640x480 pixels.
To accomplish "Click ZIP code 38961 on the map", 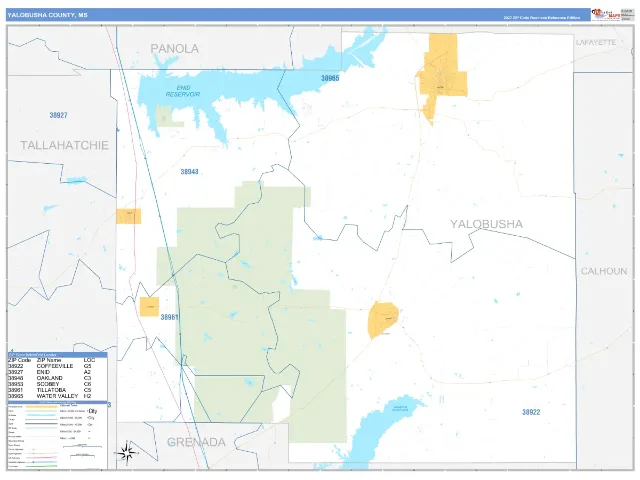I will pos(169,317).
